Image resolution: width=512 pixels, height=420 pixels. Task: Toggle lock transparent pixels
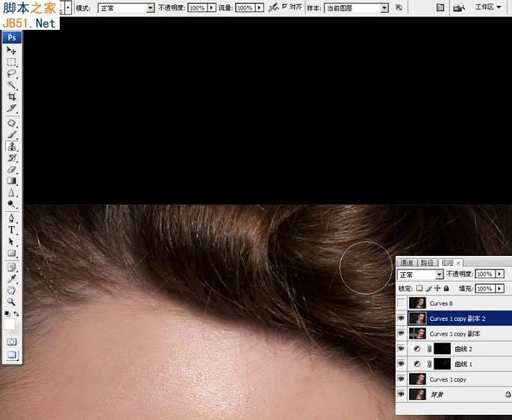click(x=419, y=289)
